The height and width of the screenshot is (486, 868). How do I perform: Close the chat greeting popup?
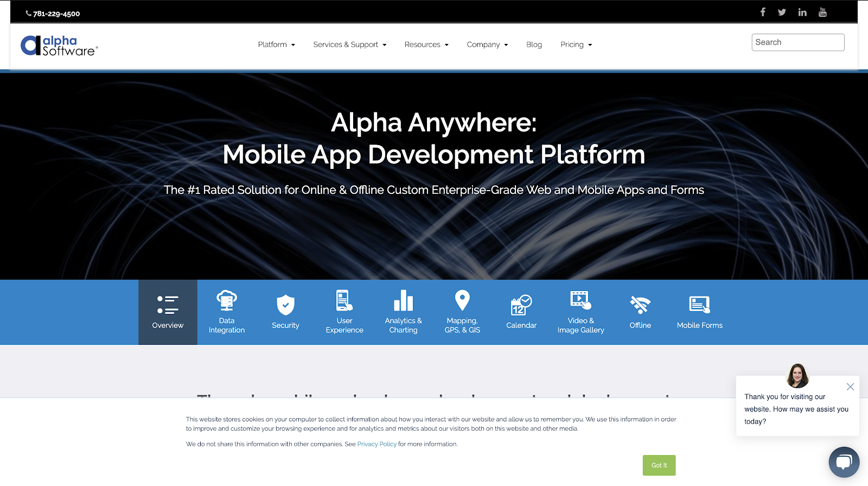pos(850,387)
